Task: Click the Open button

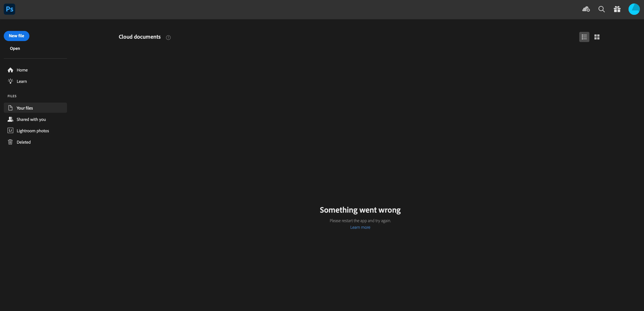Action: coord(15,48)
